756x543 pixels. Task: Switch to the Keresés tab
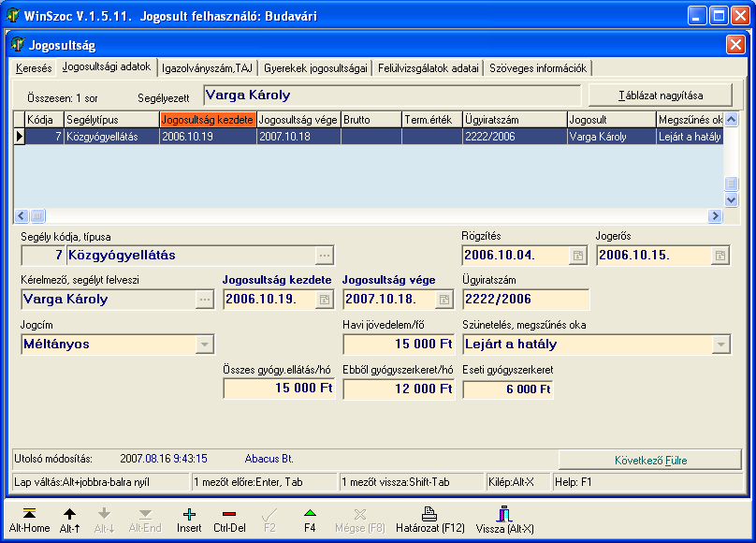(34, 68)
